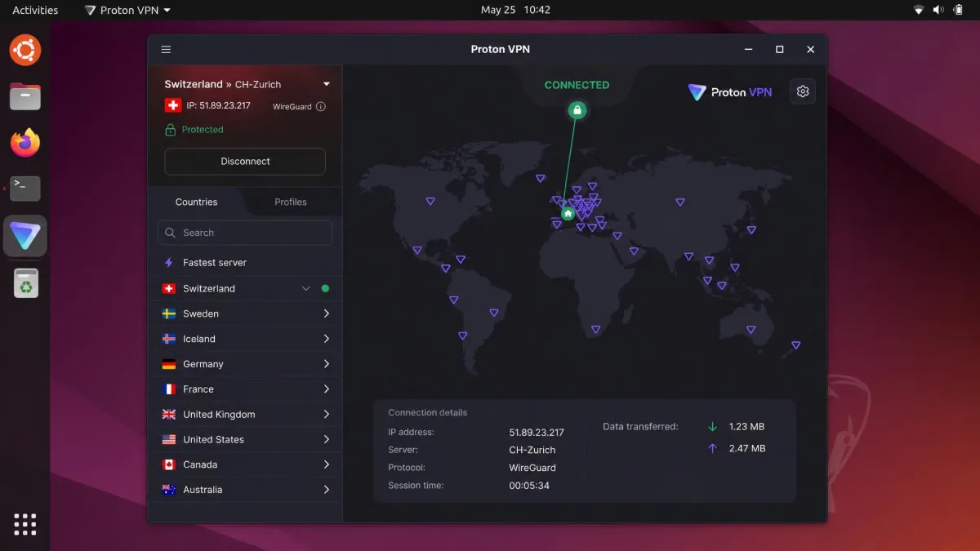Switch to the Profiles tab
This screenshot has width=980, height=551.
pos(291,202)
